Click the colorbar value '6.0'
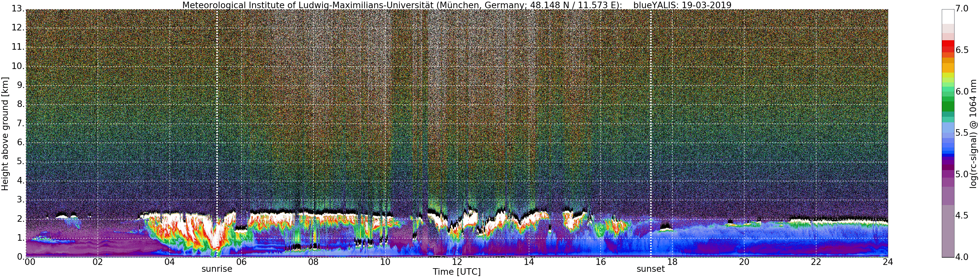The image size is (980, 278). tap(962, 91)
